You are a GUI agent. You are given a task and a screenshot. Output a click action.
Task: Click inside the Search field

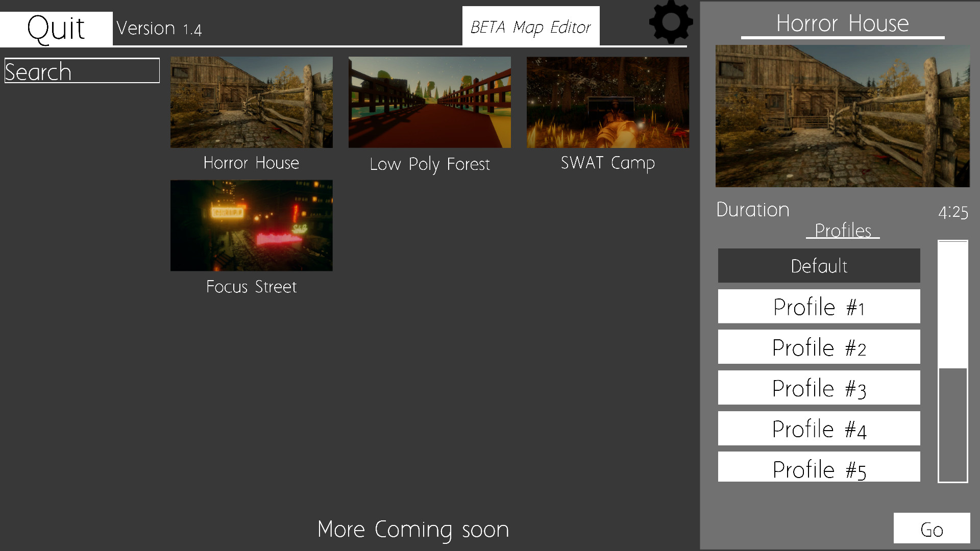[x=82, y=70]
